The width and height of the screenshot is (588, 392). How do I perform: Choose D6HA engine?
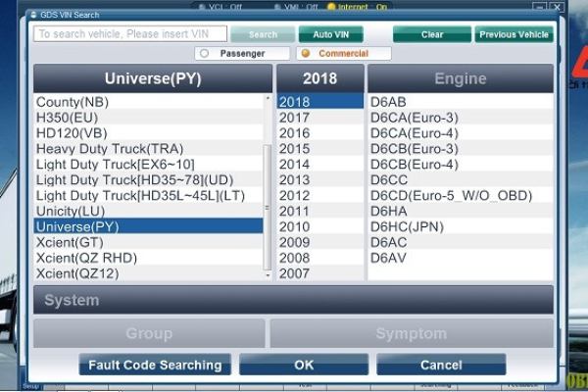(x=461, y=212)
